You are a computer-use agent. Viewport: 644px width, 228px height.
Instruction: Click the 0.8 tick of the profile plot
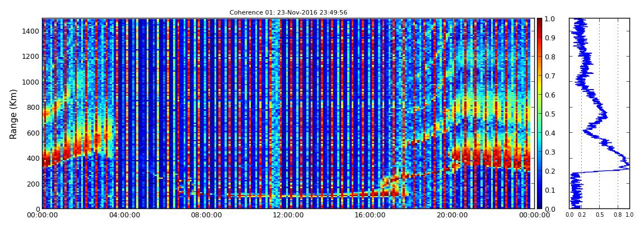pos(618,215)
